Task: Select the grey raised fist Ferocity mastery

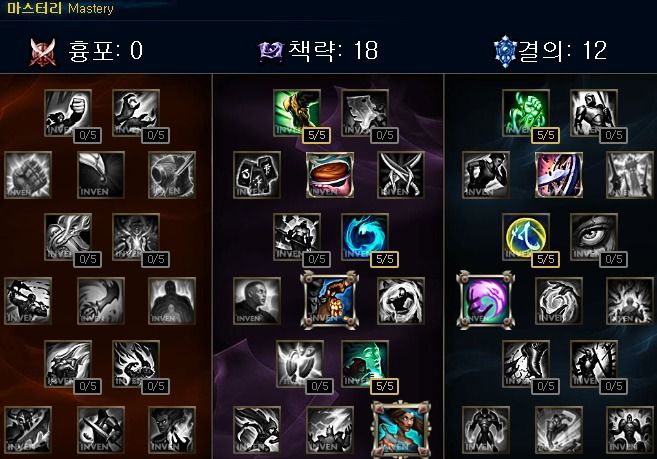Action: pyautogui.click(x=68, y=113)
